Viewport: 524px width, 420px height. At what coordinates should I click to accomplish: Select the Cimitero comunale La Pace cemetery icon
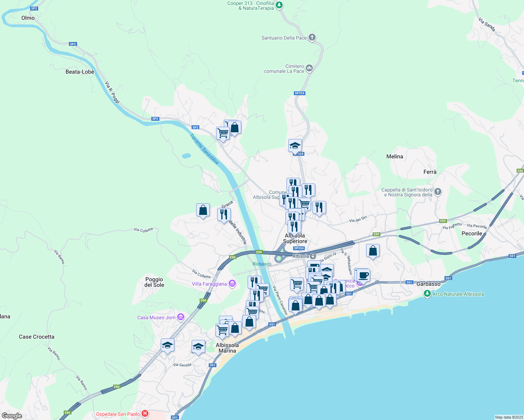pos(309,68)
